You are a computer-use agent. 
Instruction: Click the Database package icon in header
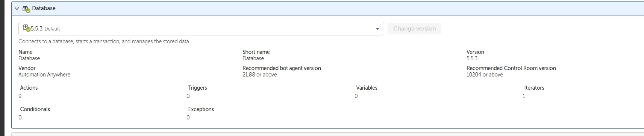pos(26,9)
